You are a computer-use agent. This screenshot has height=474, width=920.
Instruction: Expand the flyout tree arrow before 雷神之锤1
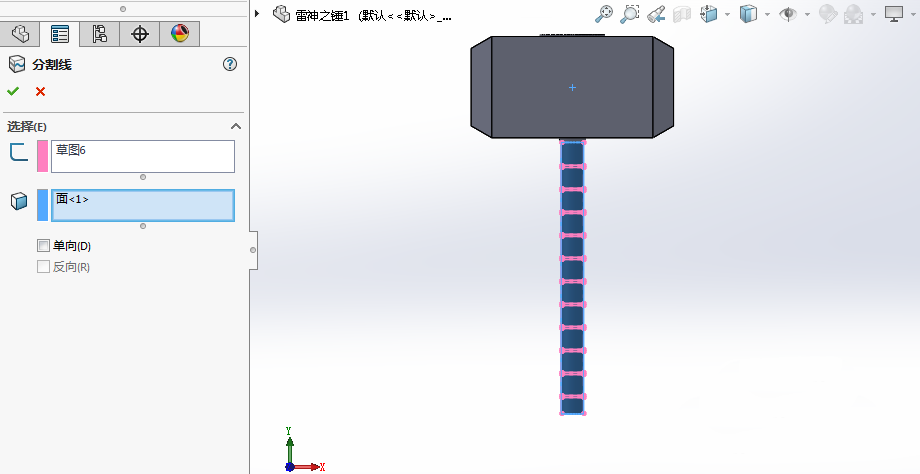[x=257, y=13]
